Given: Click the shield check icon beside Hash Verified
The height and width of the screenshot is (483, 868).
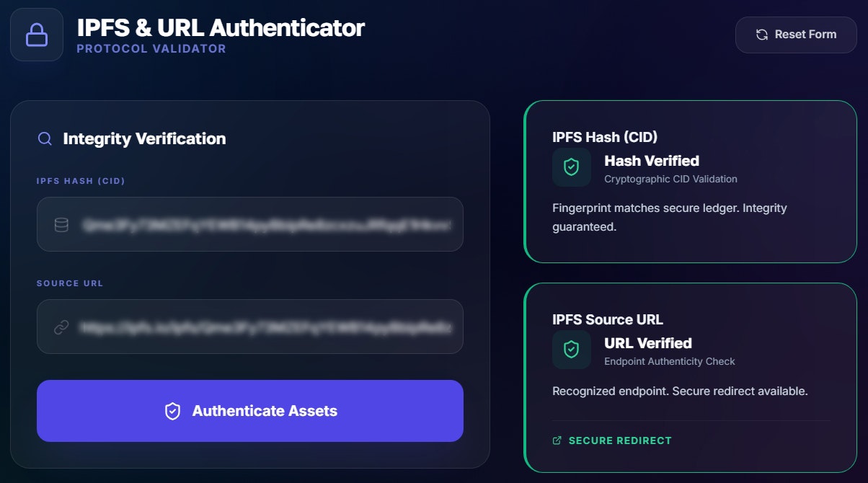Looking at the screenshot, I should coord(571,167).
